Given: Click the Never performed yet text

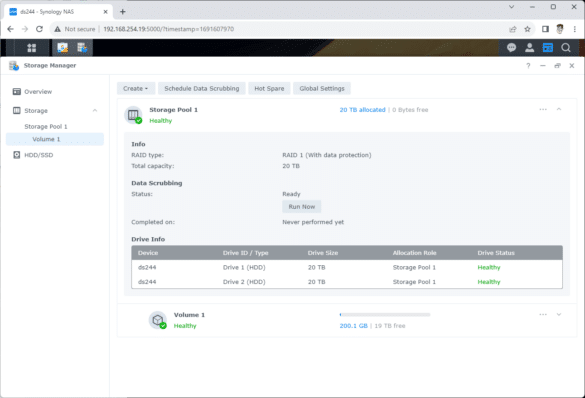Looking at the screenshot, I should click(313, 222).
